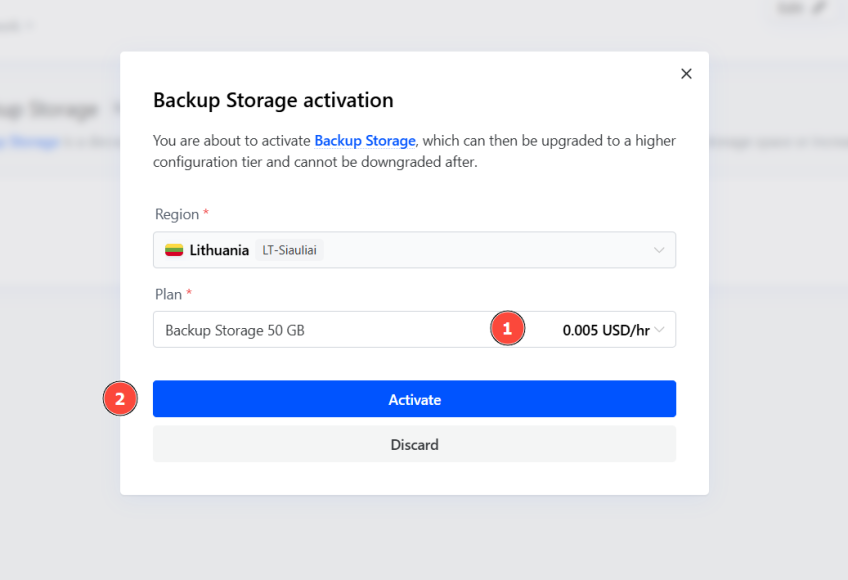
Task: Select the Lithuania region entry
Action: tap(215, 250)
